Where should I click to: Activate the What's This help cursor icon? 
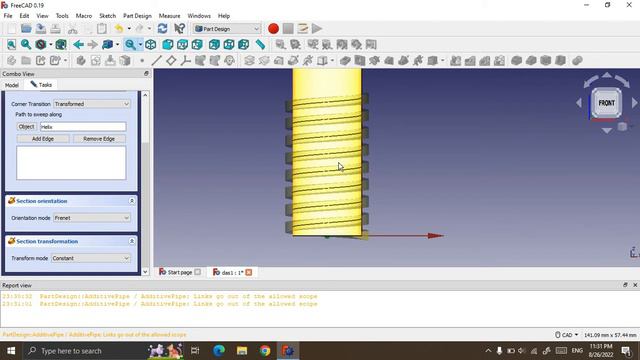click(x=180, y=29)
